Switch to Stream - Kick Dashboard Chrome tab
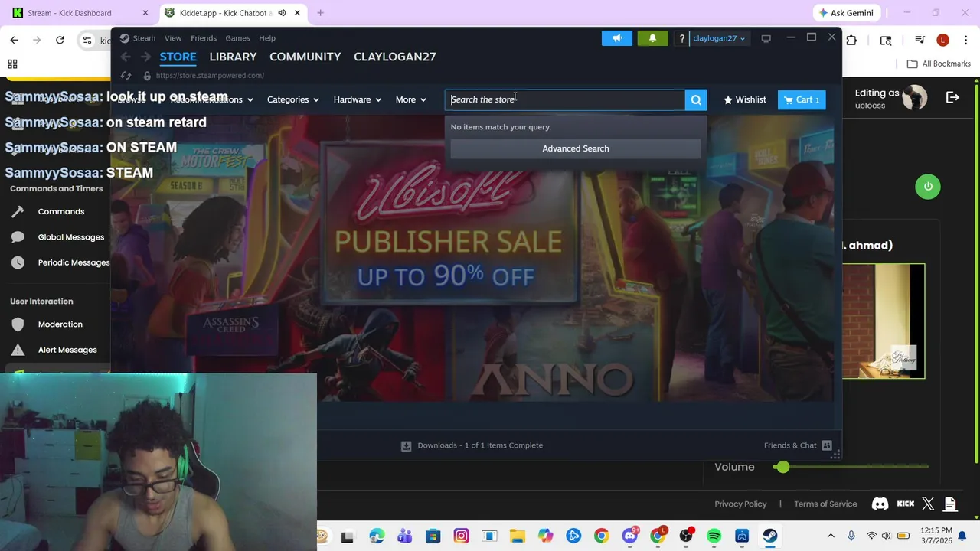Viewport: 980px width, 551px height. (78, 13)
